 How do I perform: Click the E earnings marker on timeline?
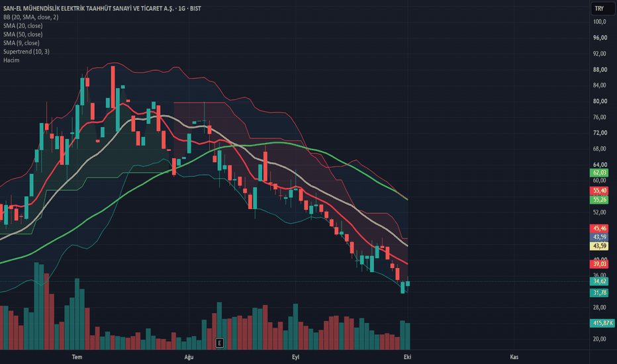[220, 343]
